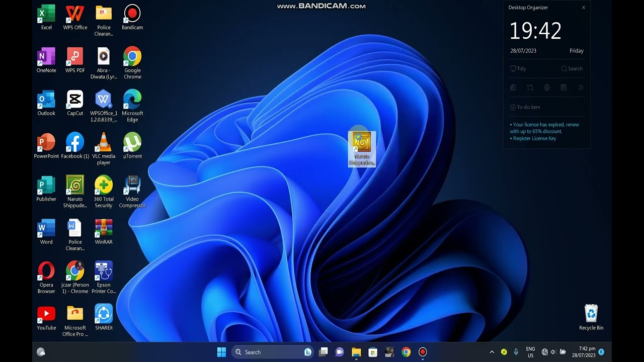
Task: Open the Excel desktop shortcut
Action: coord(46,18)
